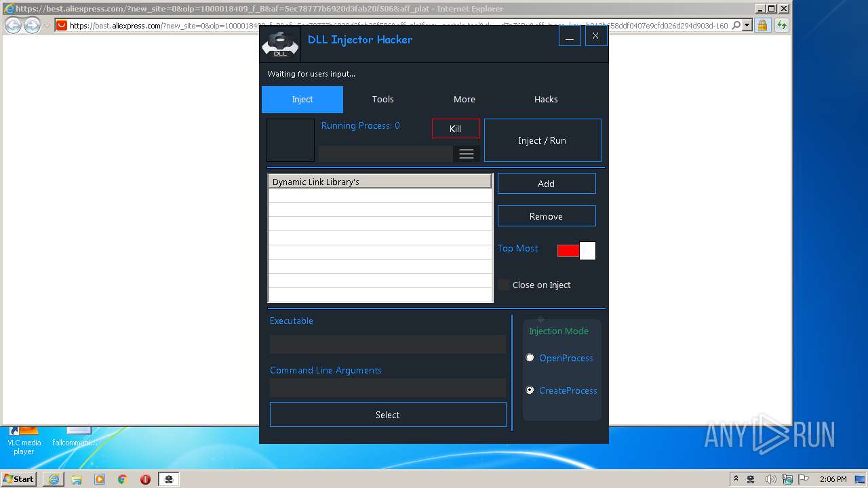
Task: Open the More tab
Action: click(465, 99)
